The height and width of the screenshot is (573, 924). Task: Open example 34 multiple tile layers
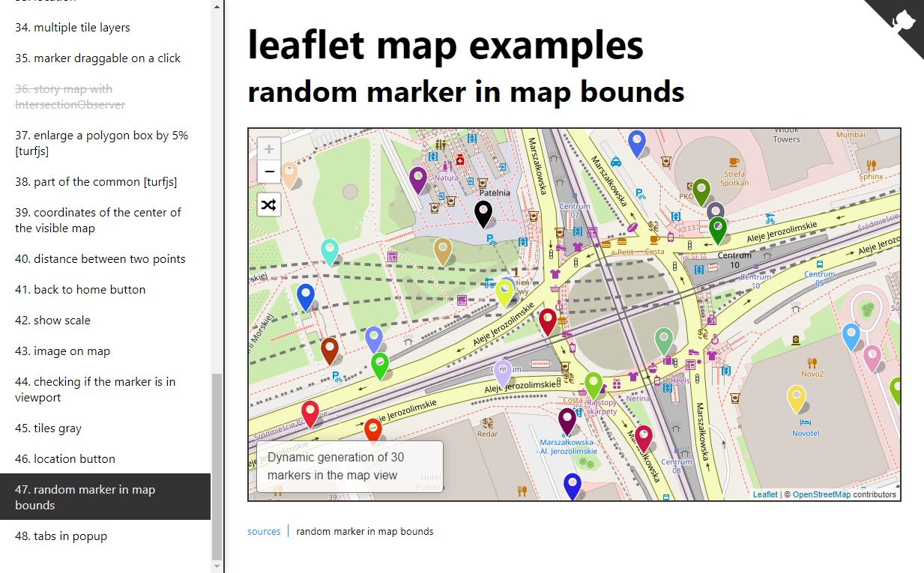click(x=73, y=28)
